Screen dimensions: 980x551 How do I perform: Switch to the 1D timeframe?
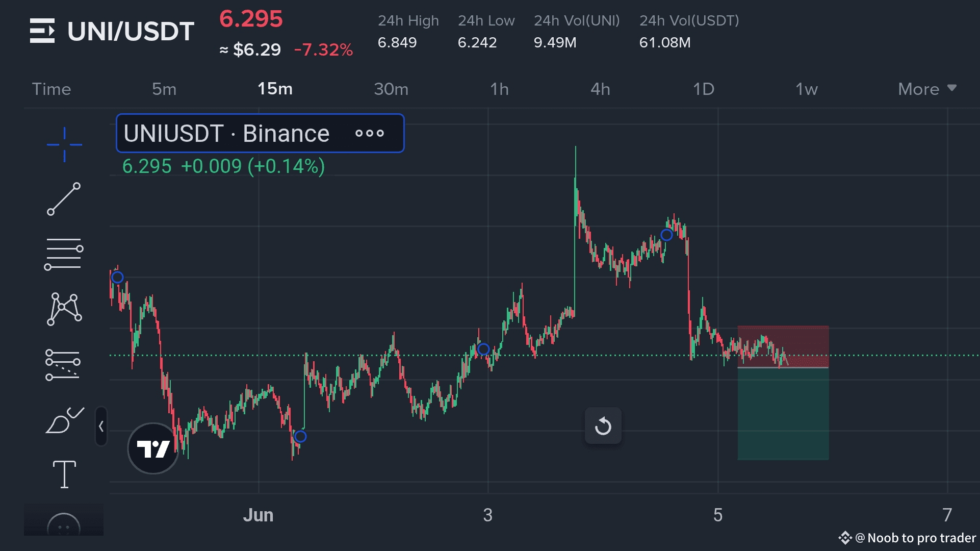tap(703, 89)
